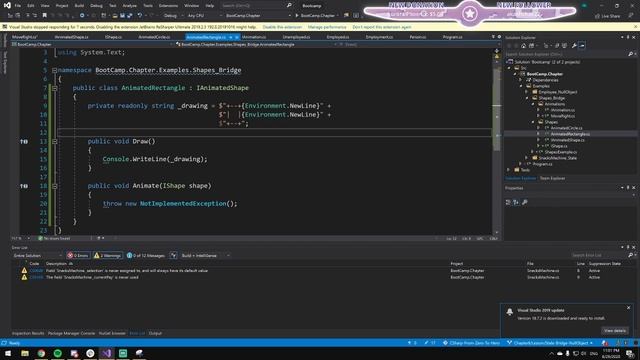The width and height of the screenshot is (640, 360).
Task: Switch to the Program.cs tab
Action: (452, 37)
